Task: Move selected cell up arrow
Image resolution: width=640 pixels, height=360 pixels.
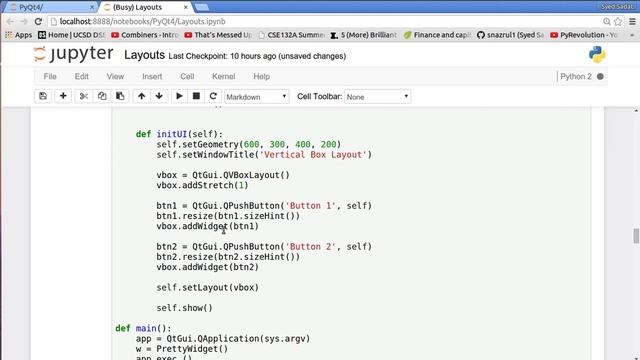Action: (141, 96)
